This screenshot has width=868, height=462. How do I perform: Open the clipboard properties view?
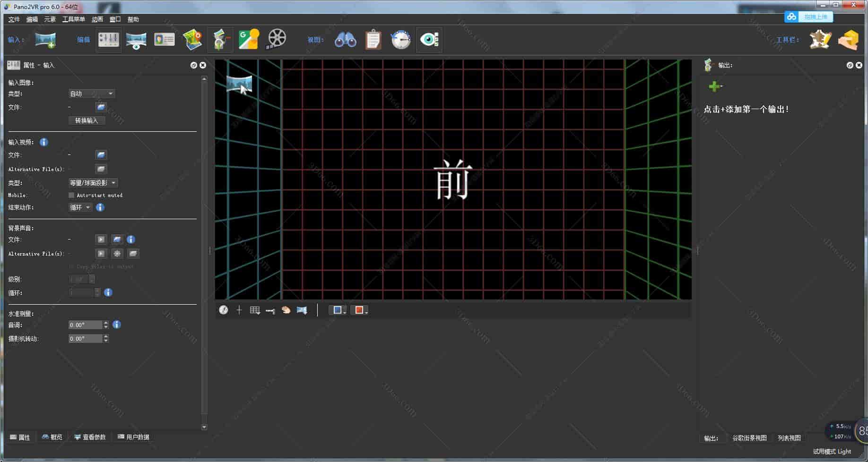click(373, 40)
